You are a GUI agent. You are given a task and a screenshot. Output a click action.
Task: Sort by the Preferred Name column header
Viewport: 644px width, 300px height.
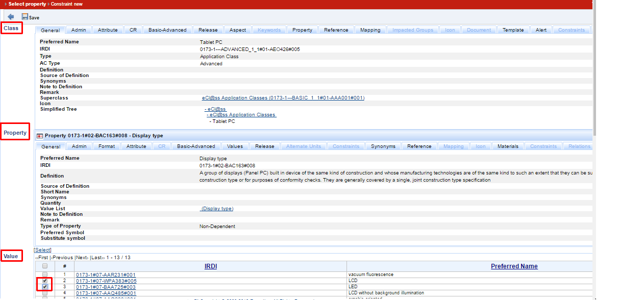[x=514, y=266]
